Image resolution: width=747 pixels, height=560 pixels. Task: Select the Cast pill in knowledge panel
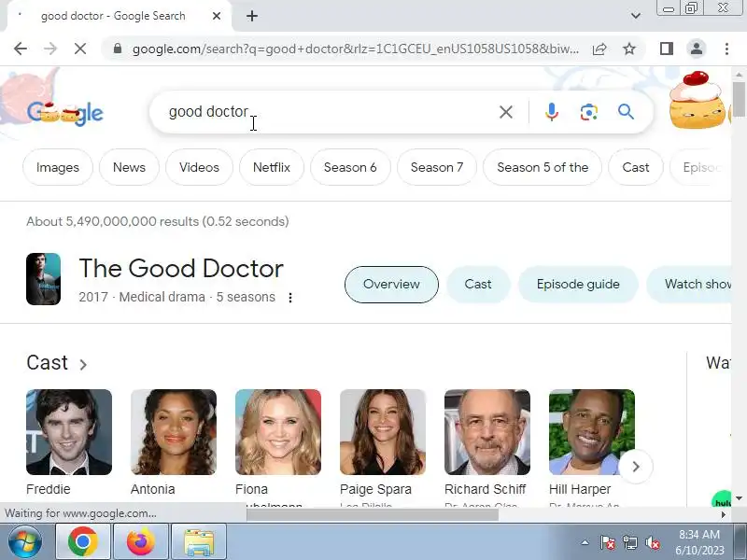478,285
